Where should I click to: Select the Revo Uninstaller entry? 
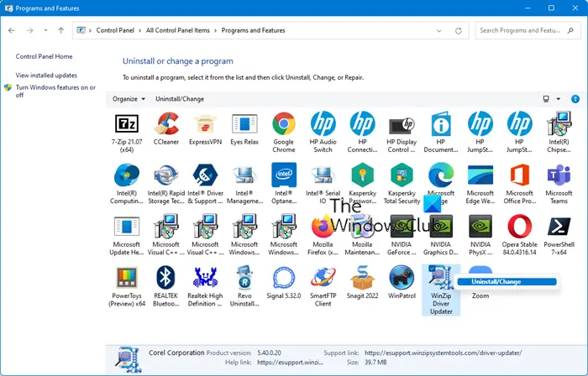point(244,286)
